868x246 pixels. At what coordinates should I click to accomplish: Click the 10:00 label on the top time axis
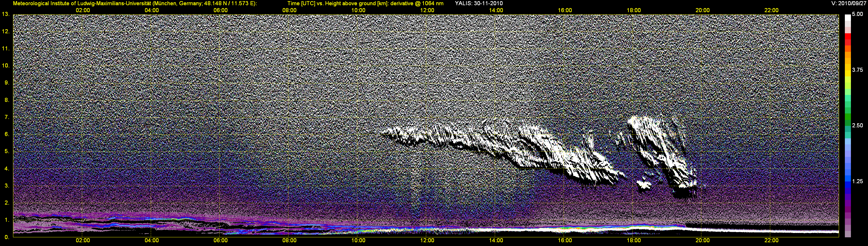pyautogui.click(x=358, y=10)
